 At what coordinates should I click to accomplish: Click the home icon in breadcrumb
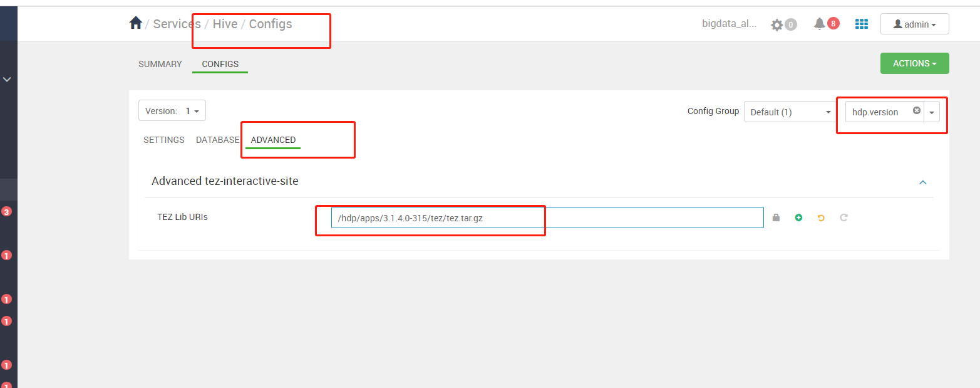[136, 23]
